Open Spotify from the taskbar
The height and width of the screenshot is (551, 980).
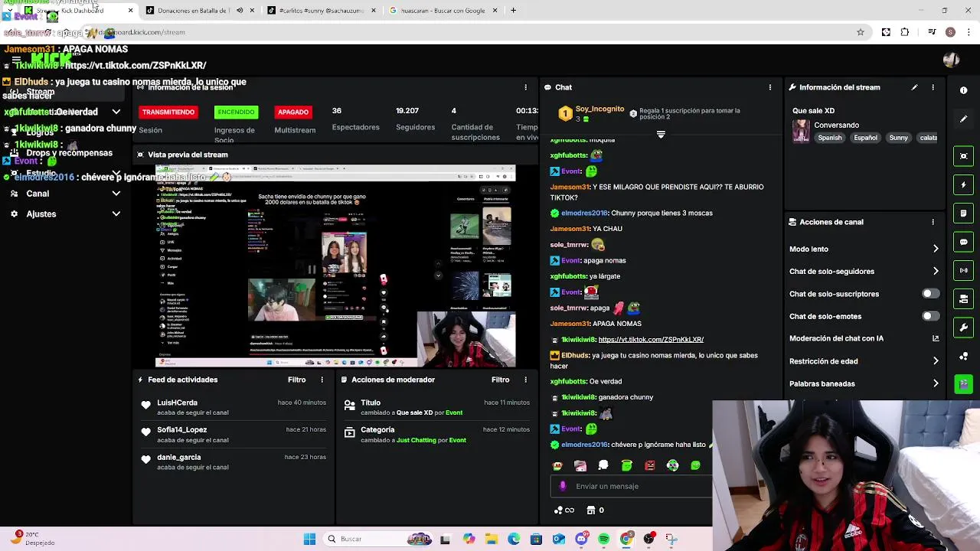coord(604,539)
